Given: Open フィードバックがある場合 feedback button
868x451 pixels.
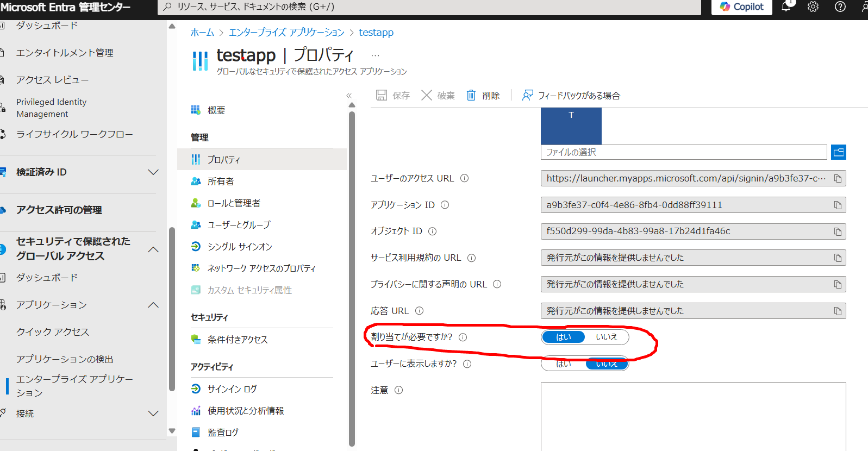Looking at the screenshot, I should 571,96.
